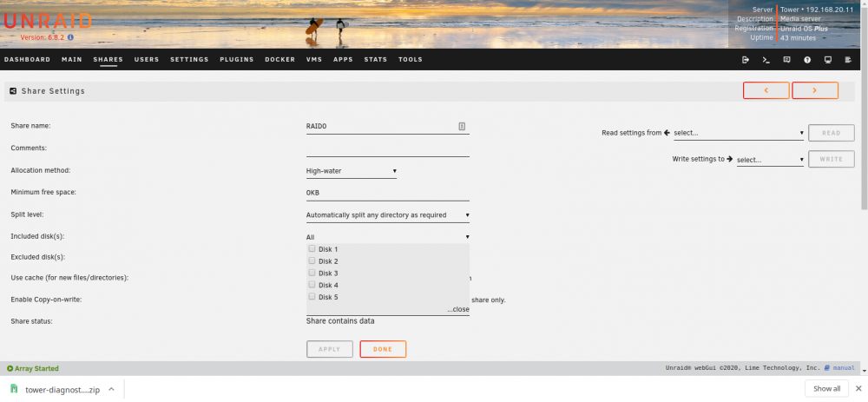Open the Allocation method High-water dropdown

click(352, 171)
